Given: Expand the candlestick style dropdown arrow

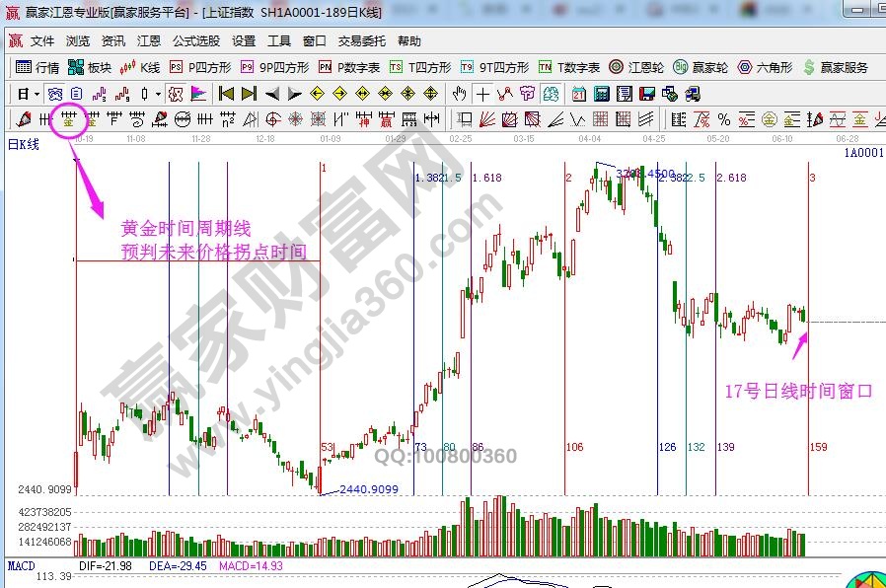Looking at the screenshot, I should point(158,94).
